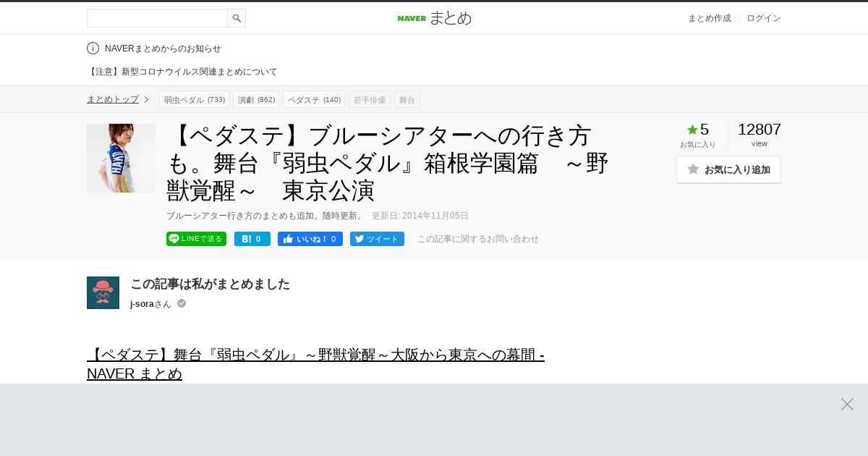Image resolution: width=868 pixels, height=456 pixels.
Task: Click the green star favorites count
Action: coord(697,130)
